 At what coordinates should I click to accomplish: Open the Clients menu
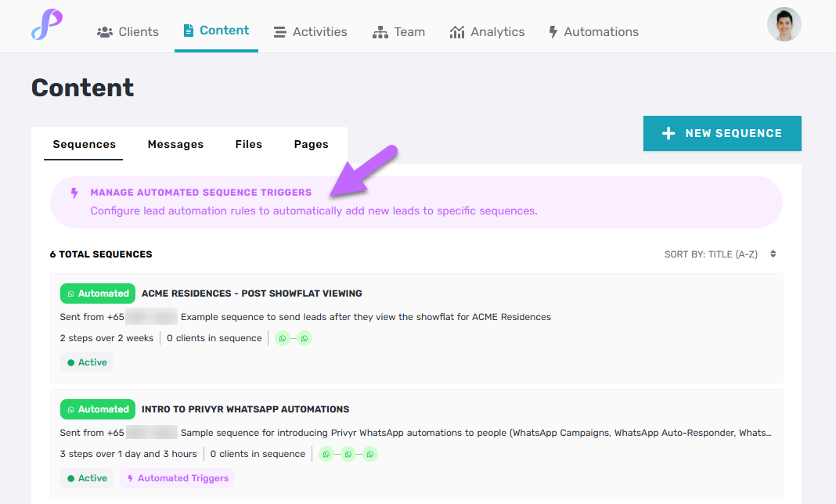click(x=128, y=32)
